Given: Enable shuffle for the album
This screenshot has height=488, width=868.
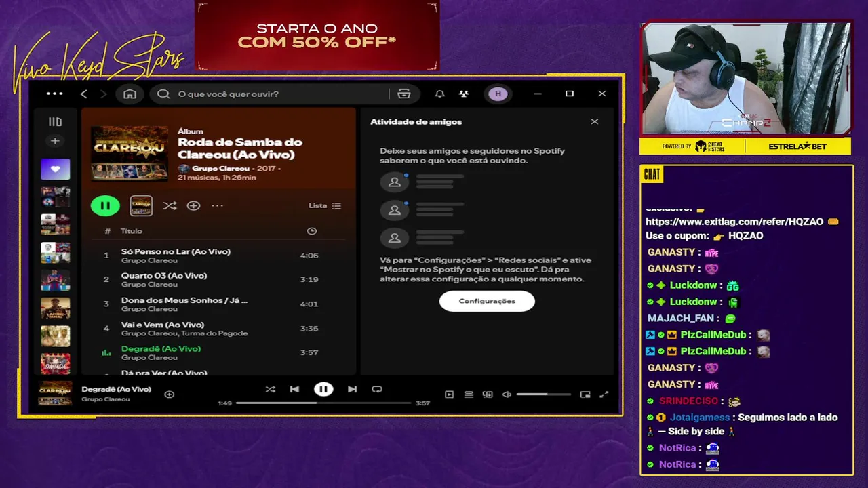Looking at the screenshot, I should click(x=170, y=205).
